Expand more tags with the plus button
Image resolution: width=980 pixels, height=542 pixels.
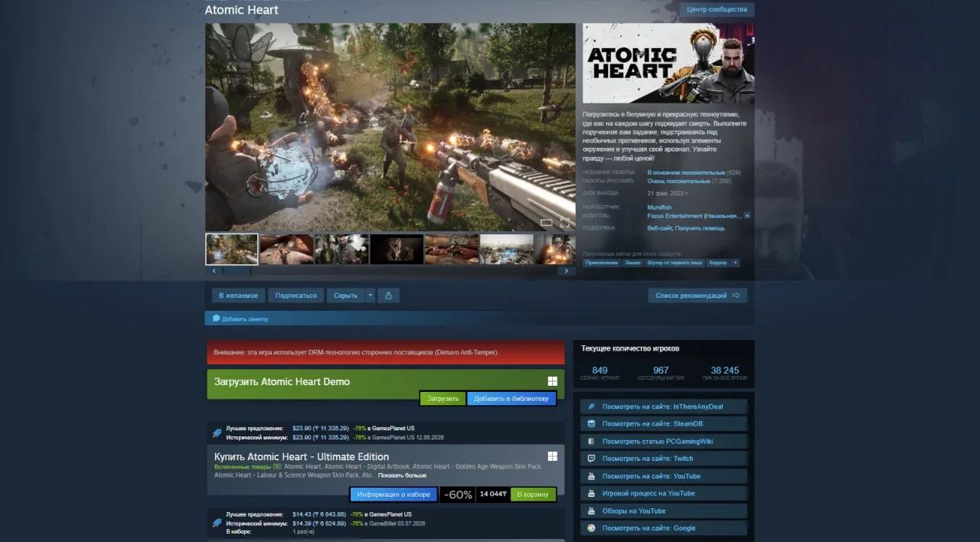tap(736, 263)
